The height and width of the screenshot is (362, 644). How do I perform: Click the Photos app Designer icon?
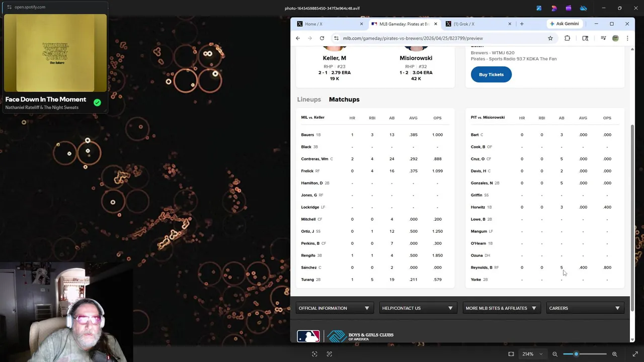click(x=554, y=8)
